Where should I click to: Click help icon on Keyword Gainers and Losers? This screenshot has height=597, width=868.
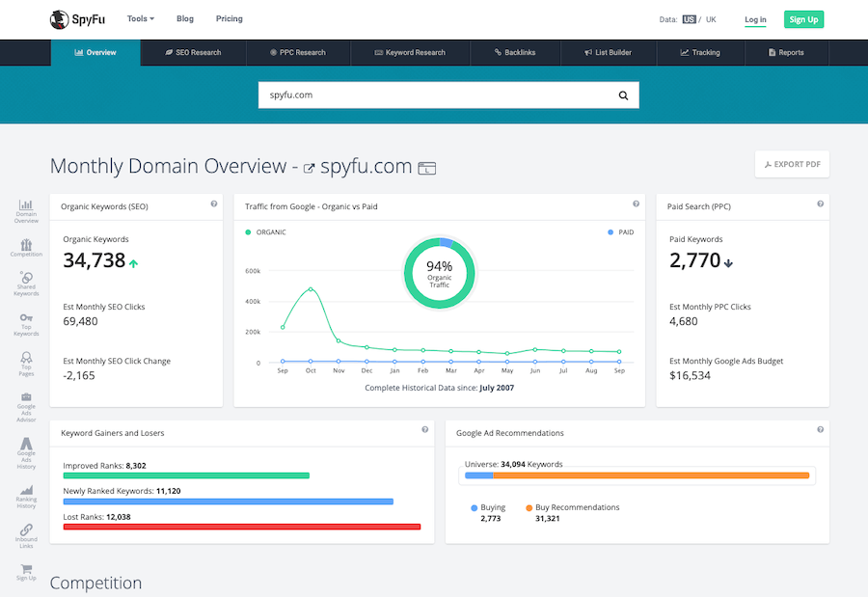pyautogui.click(x=425, y=430)
